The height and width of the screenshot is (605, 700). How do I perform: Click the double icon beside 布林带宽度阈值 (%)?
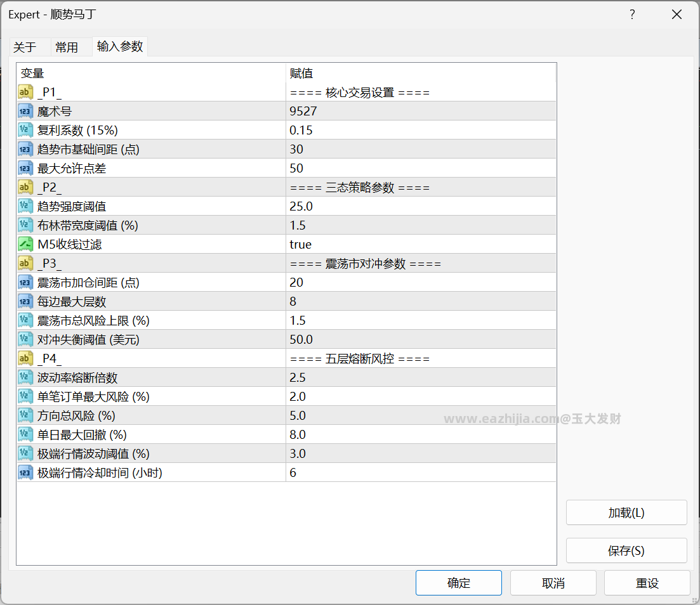point(25,225)
